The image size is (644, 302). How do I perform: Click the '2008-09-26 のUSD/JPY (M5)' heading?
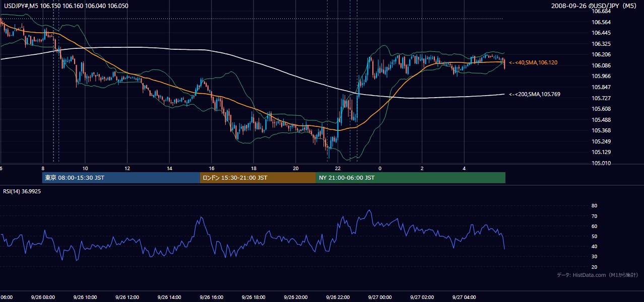point(595,6)
